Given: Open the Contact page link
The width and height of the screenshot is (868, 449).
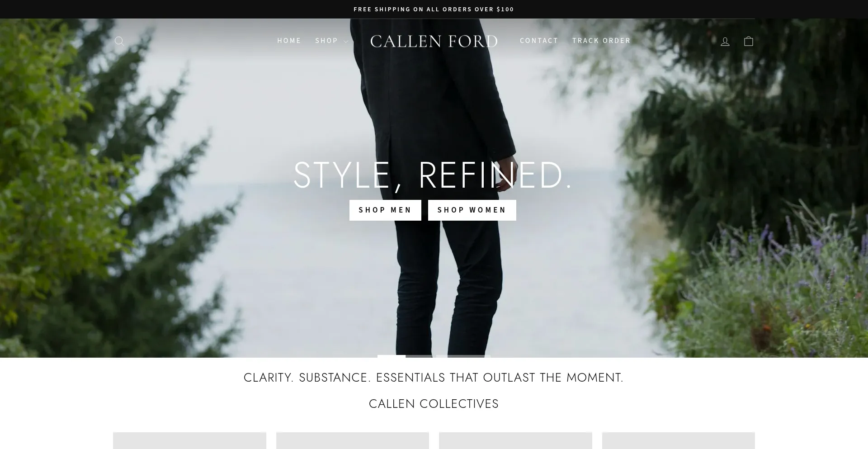Looking at the screenshot, I should [539, 41].
